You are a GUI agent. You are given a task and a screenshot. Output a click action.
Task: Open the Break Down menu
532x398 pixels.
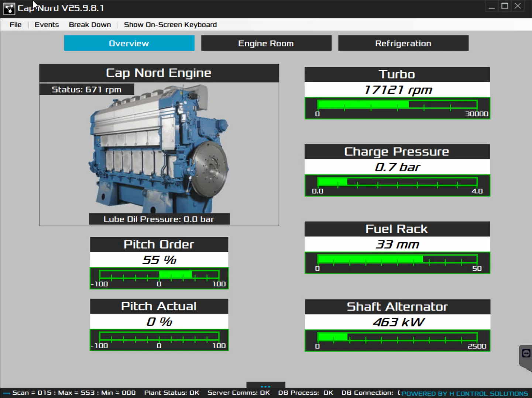(90, 25)
